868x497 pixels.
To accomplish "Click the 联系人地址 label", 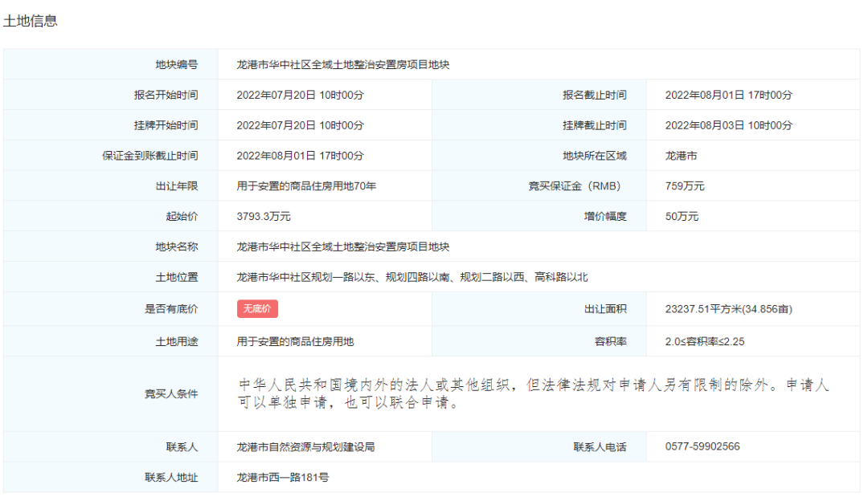I will pyautogui.click(x=171, y=477).
